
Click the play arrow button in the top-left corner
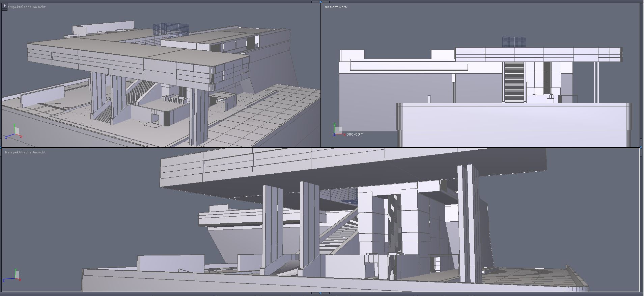click(4, 6)
